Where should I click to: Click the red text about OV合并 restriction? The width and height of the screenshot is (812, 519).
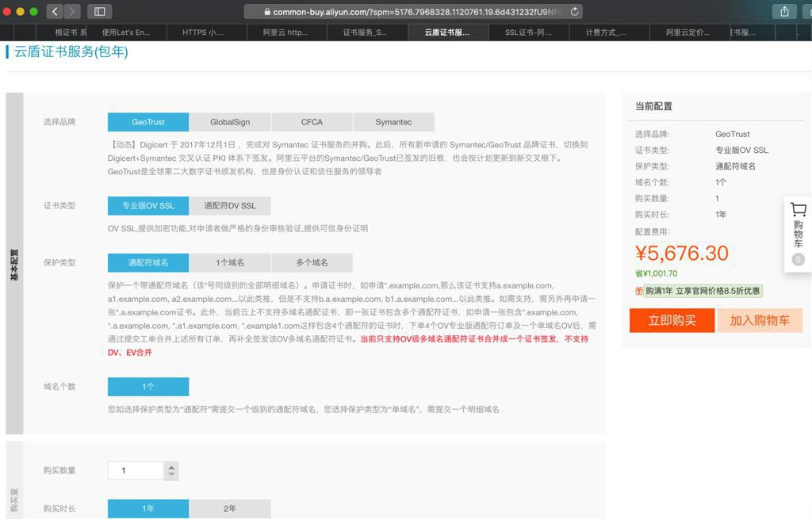coord(348,345)
